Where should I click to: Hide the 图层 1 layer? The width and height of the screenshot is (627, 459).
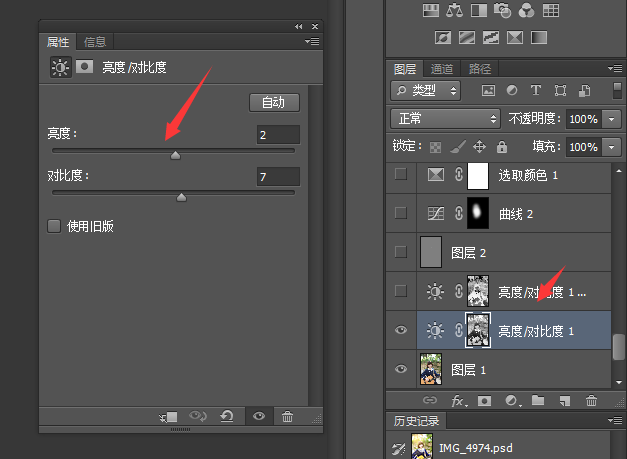(x=401, y=369)
